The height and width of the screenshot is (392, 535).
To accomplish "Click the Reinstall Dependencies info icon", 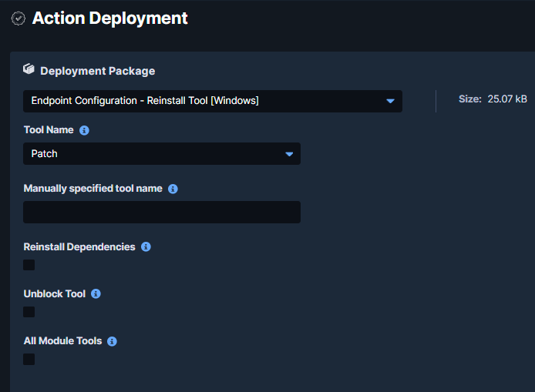I will coord(146,247).
